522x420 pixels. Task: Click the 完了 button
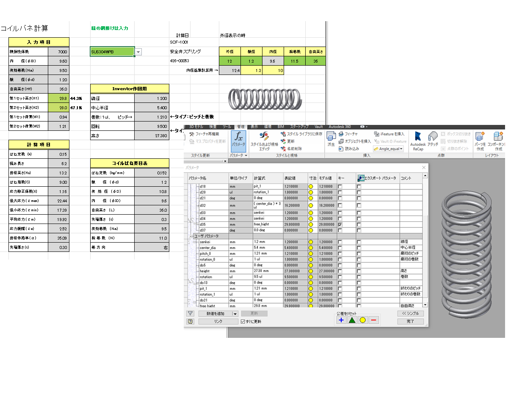(x=410, y=321)
